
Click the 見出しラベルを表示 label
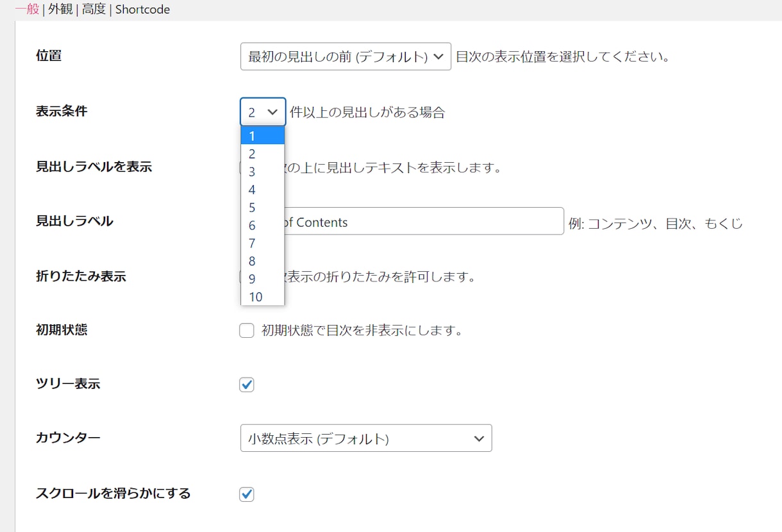tap(94, 167)
